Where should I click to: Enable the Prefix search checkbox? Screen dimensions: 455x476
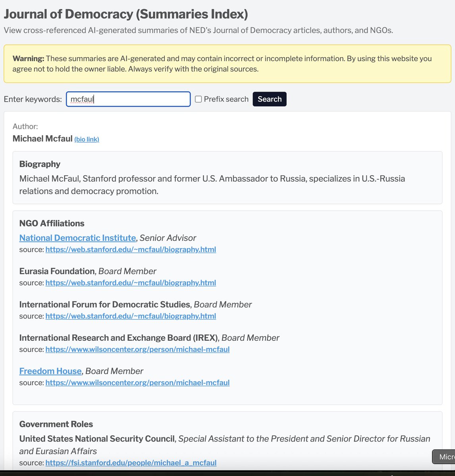tap(199, 99)
